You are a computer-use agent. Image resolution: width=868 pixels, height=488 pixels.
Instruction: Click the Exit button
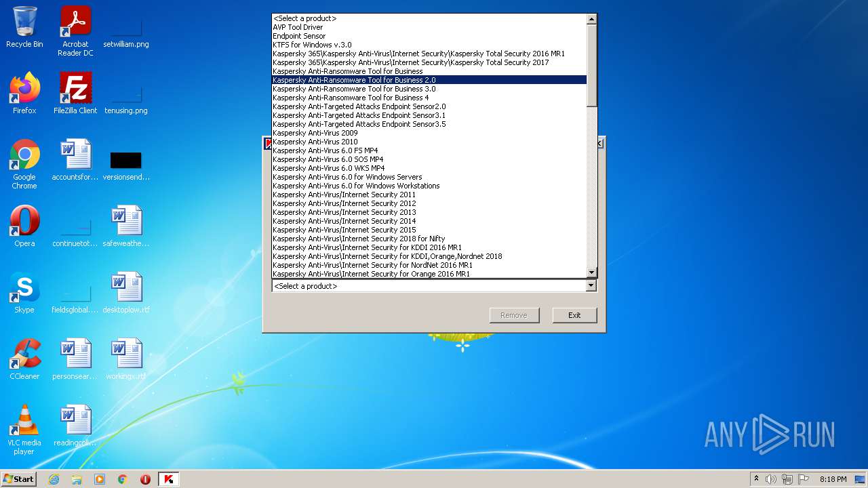point(574,315)
